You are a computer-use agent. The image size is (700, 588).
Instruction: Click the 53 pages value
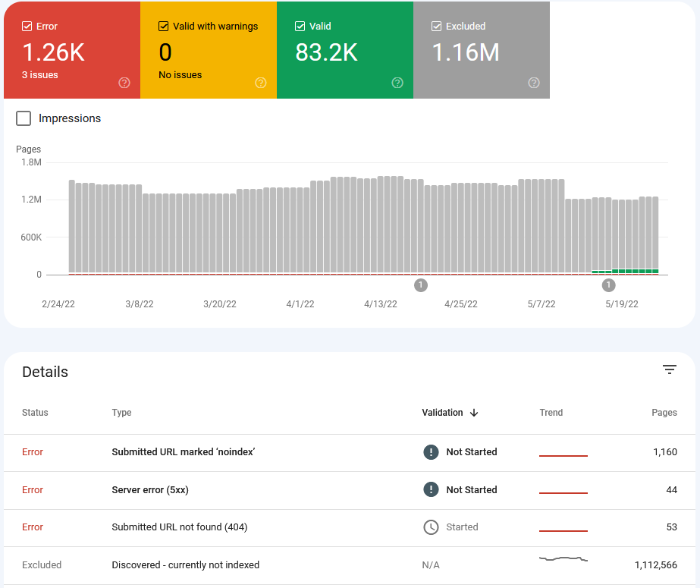(671, 527)
